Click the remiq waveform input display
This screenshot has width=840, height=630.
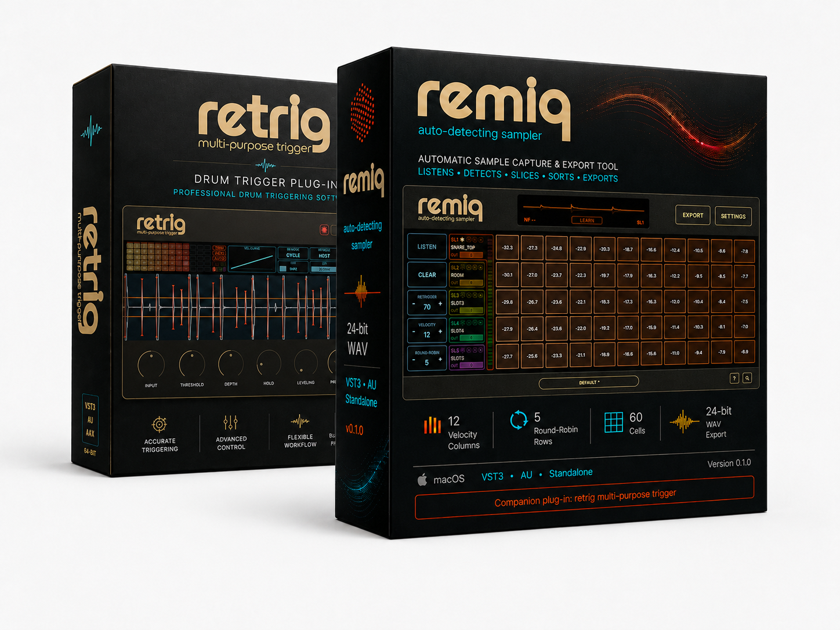[x=583, y=211]
